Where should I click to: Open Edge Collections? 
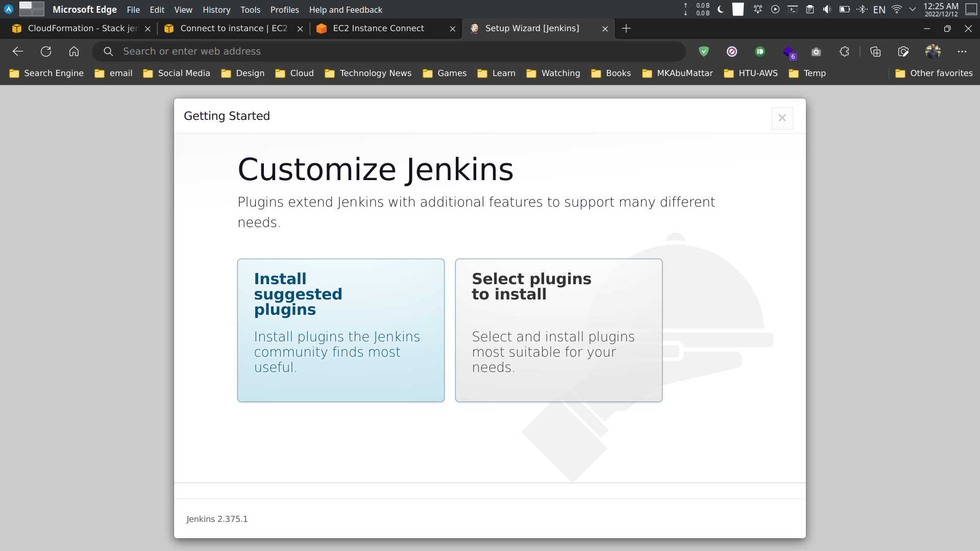click(876, 52)
